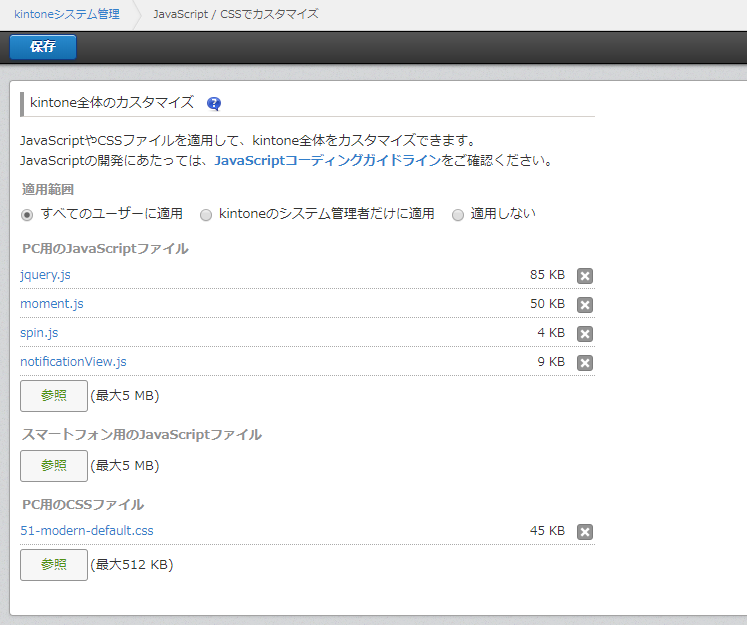Remove 51-modern-default.css using X icon

[585, 532]
